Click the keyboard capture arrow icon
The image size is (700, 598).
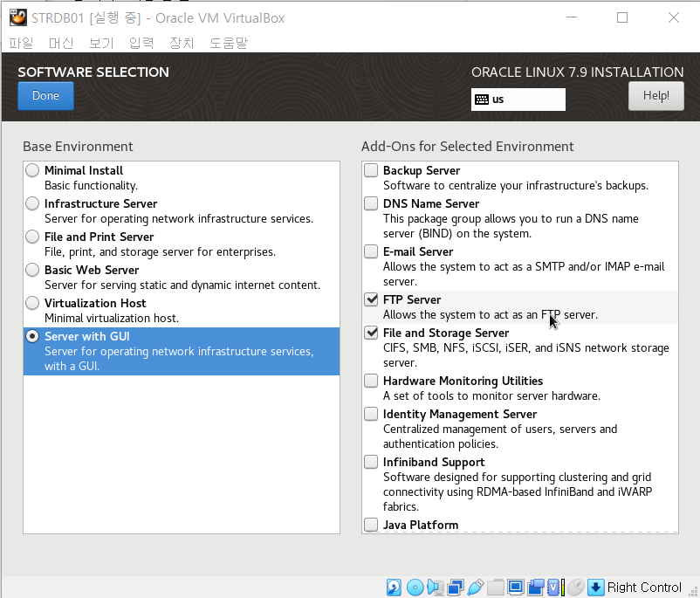[595, 588]
